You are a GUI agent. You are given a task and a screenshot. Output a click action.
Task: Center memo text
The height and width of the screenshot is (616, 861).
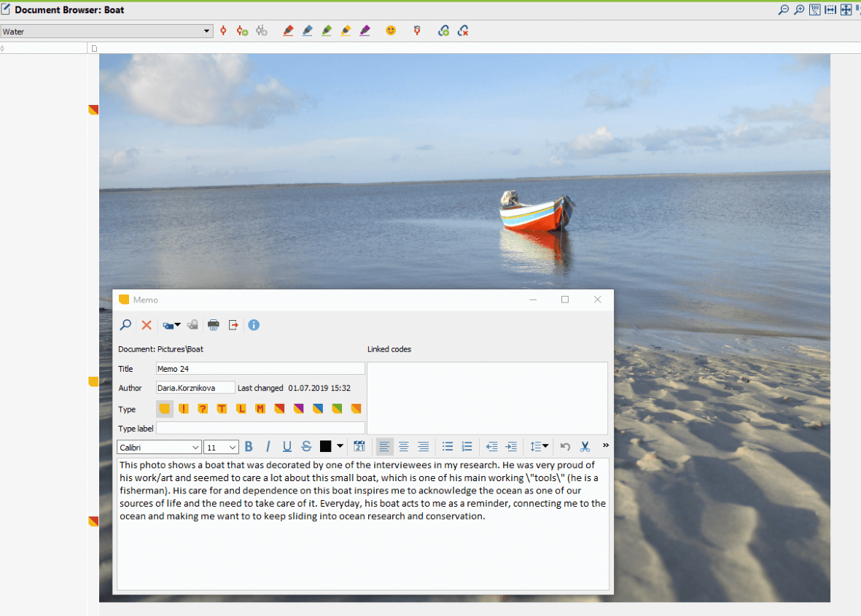point(404,446)
